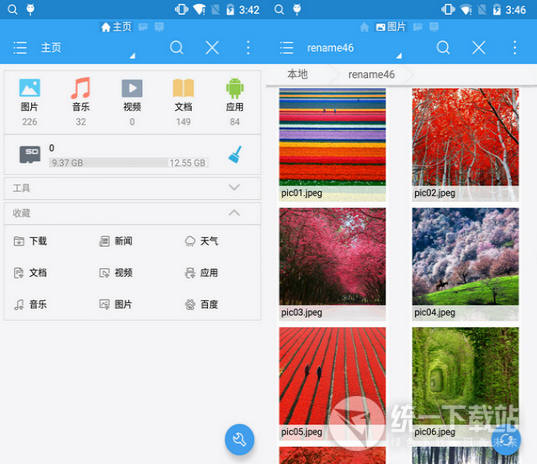Open the 文档 documents category
The width and height of the screenshot is (537, 469).
point(183,102)
